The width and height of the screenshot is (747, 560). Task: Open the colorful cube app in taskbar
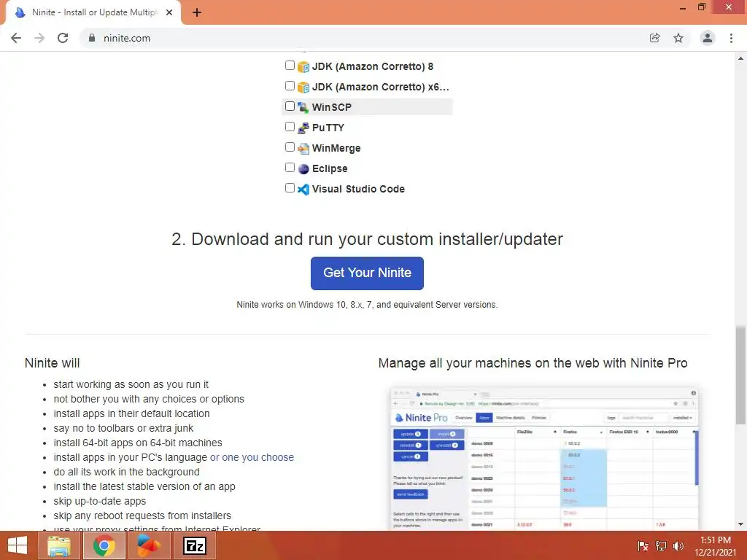tap(149, 545)
